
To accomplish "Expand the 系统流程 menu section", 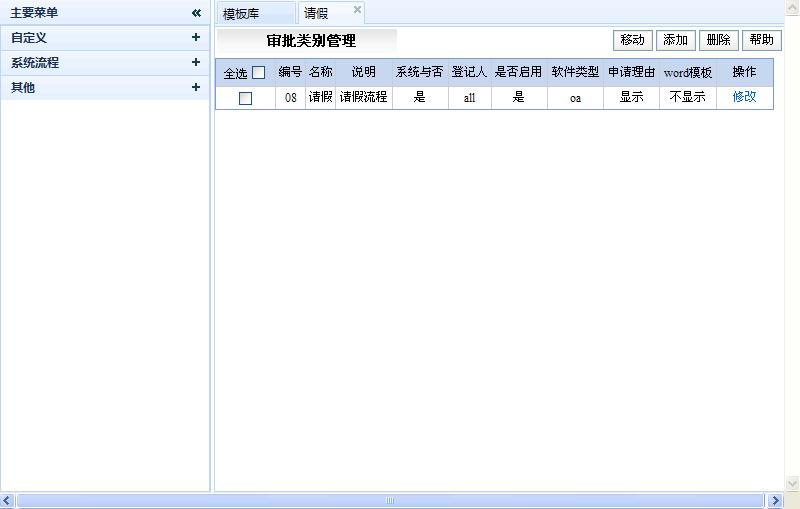I will pyautogui.click(x=196, y=62).
